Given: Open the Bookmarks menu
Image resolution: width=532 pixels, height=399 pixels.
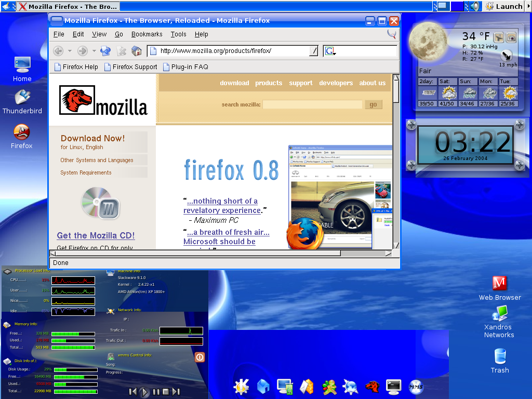Looking at the screenshot, I should click(x=147, y=34).
